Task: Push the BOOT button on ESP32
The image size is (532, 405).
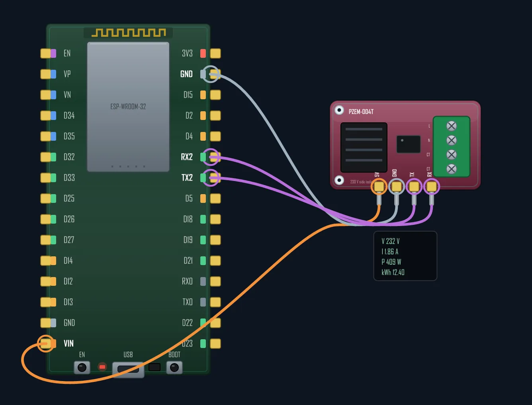Action: (x=174, y=368)
